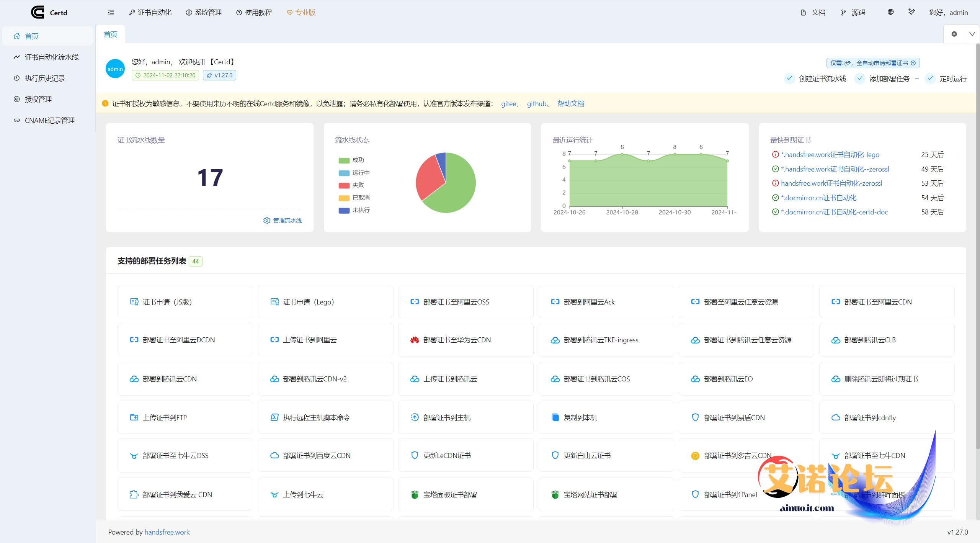Click the 部署证书到主机 upload icon

pyautogui.click(x=415, y=417)
